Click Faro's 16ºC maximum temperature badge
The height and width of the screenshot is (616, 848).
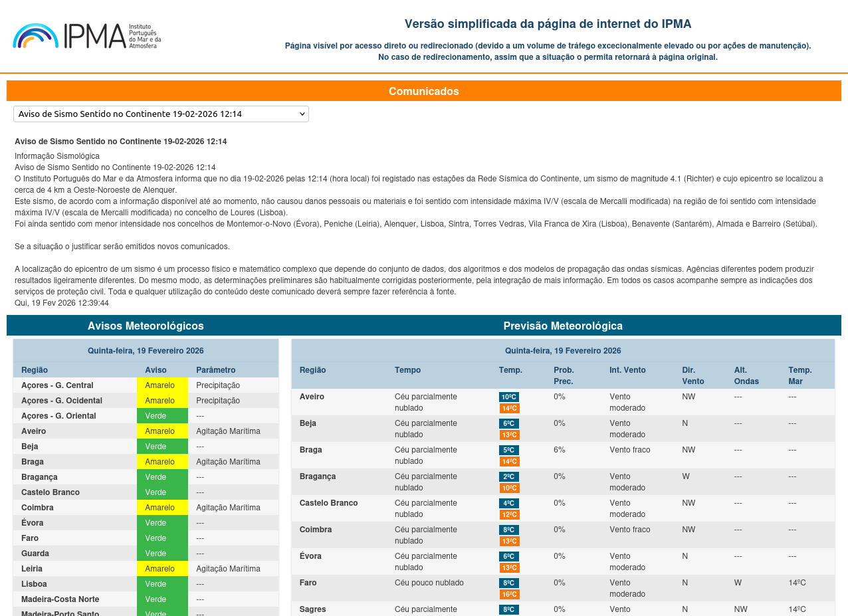[509, 594]
